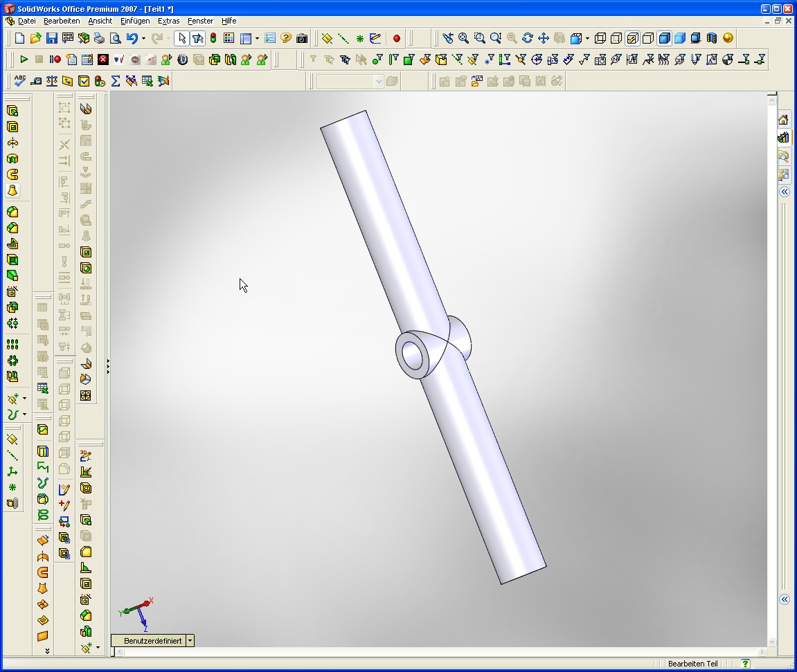The height and width of the screenshot is (672, 797).
Task: Click the XYZ coordinate triad
Action: tap(136, 614)
